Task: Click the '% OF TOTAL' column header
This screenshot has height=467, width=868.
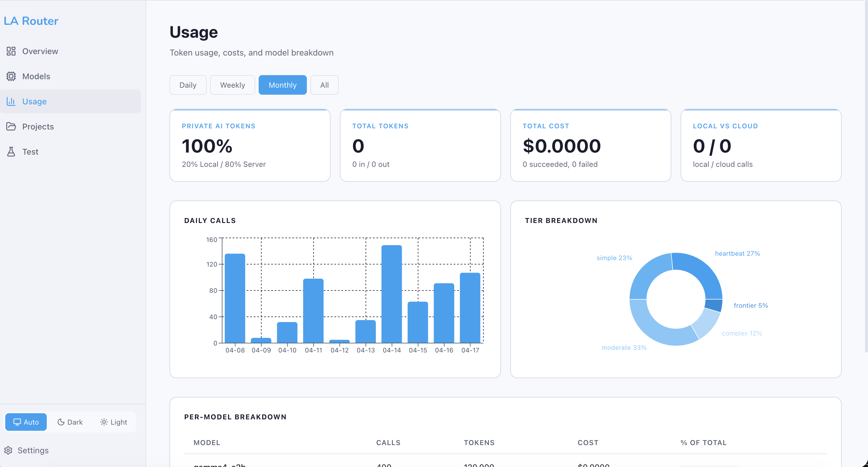Action: pyautogui.click(x=703, y=443)
